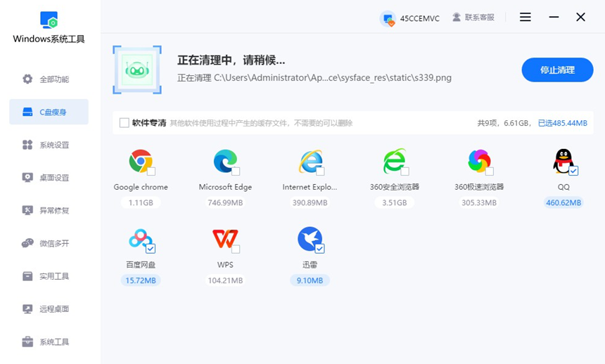Click the 百度网盘 label text
Screen dimensions: 605x364
(141, 265)
